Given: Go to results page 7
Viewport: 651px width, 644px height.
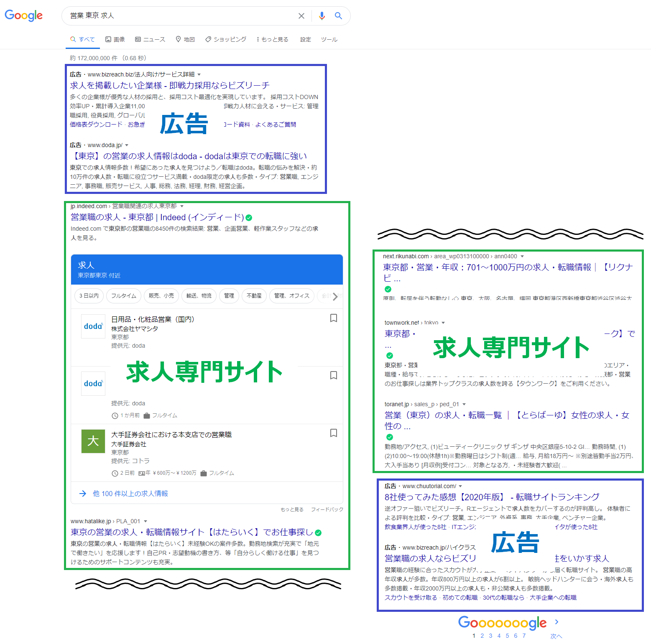Looking at the screenshot, I should tap(524, 636).
